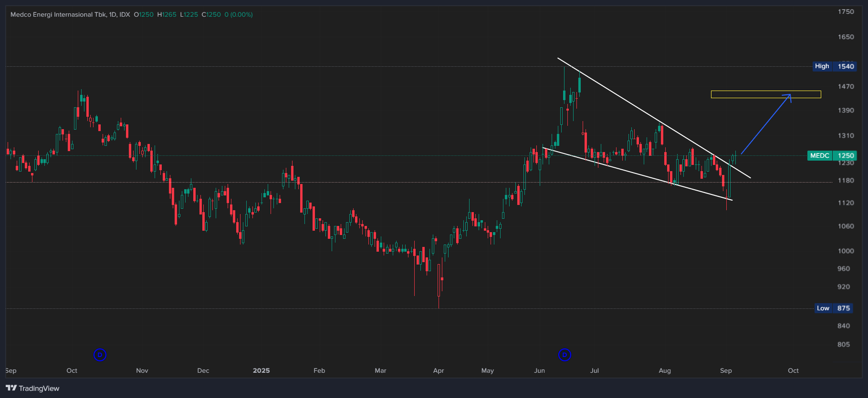
Task: Click the 1750 price axis value
Action: coord(846,11)
